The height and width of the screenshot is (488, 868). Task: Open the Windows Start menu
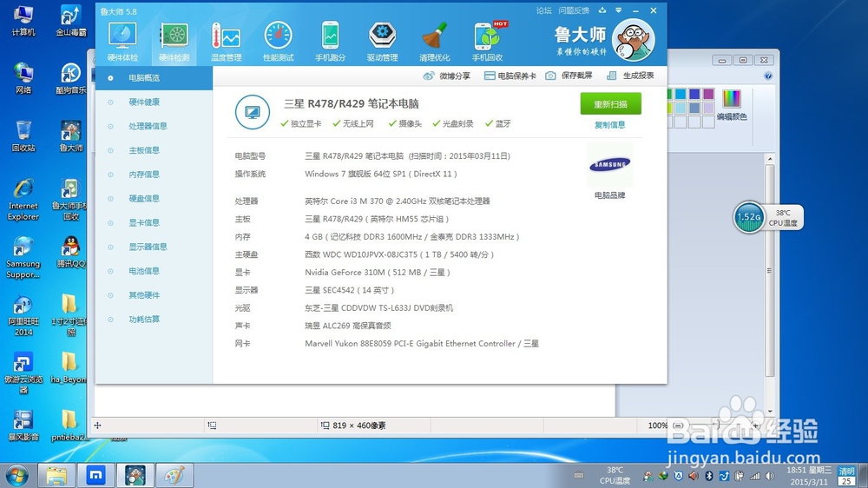pos(16,475)
